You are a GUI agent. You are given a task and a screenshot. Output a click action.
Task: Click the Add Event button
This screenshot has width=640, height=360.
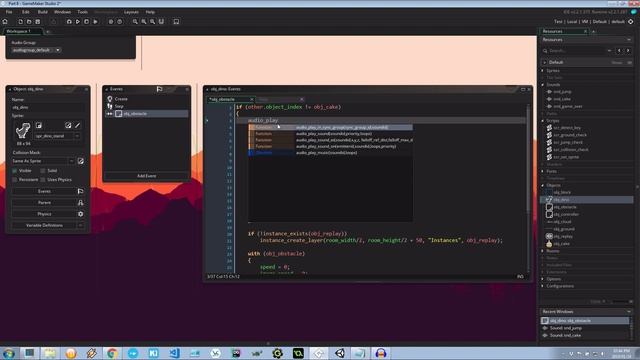(x=147, y=176)
